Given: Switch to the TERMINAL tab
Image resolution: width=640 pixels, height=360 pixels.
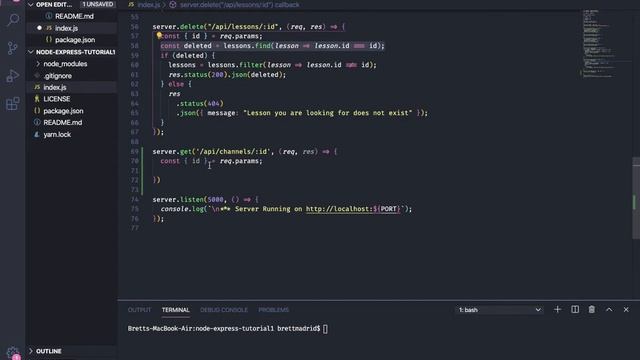Looking at the screenshot, I should point(176,310).
